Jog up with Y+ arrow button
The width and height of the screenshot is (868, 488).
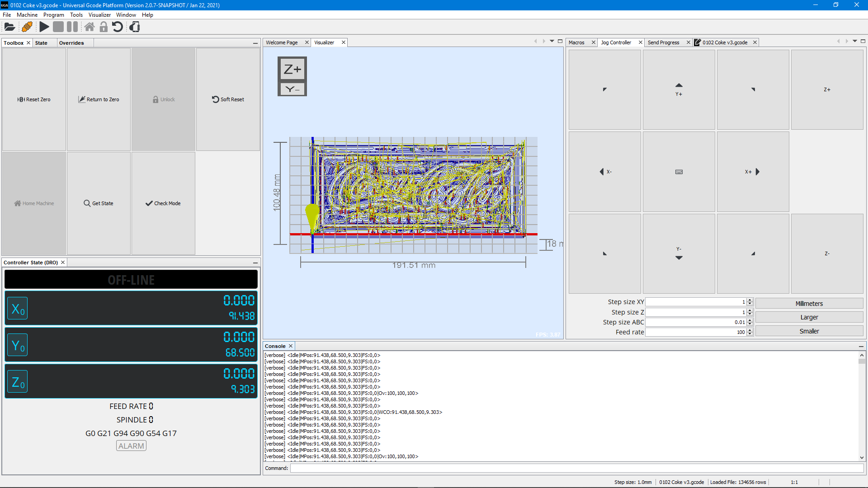pyautogui.click(x=679, y=89)
